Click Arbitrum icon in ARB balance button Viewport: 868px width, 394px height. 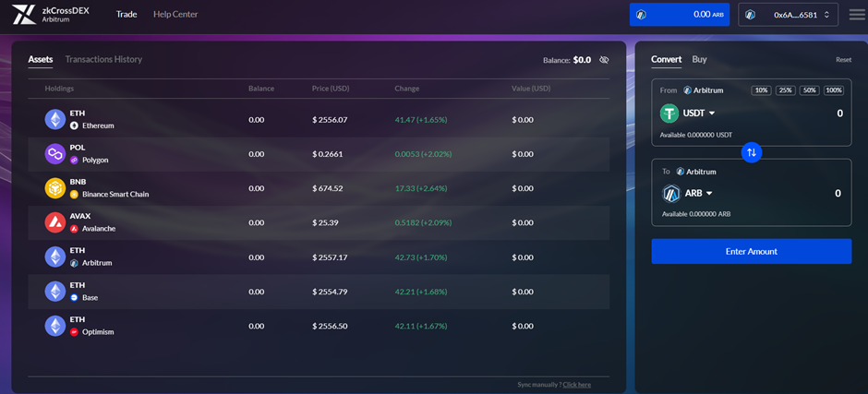pyautogui.click(x=642, y=15)
